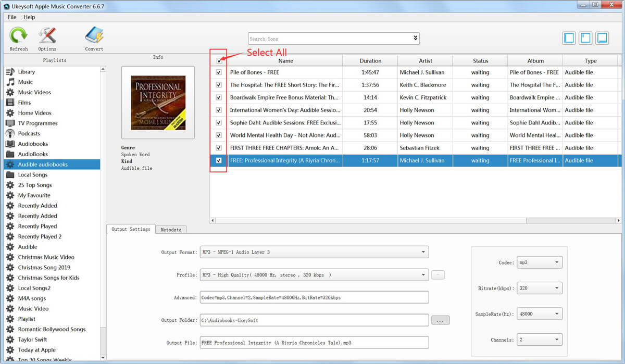Image resolution: width=625 pixels, height=364 pixels.
Task: Uncheck Sophie Dahl Audible Sessions checkbox
Action: click(219, 123)
